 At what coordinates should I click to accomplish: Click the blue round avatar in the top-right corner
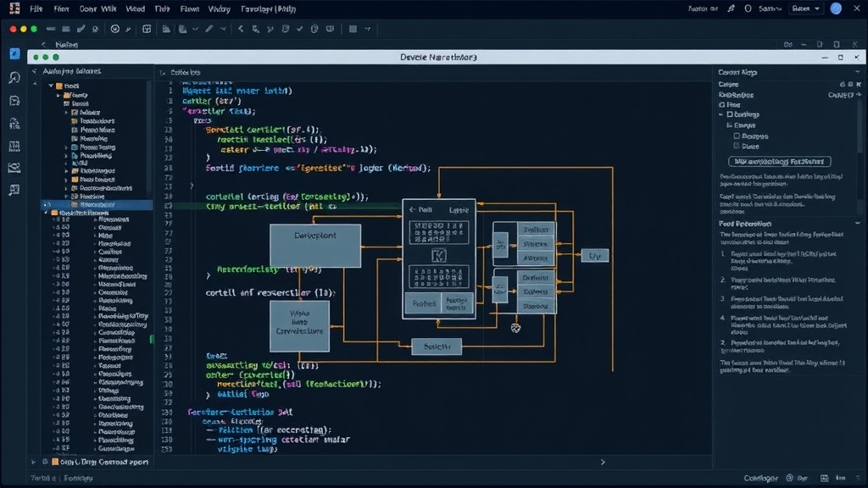(836, 8)
